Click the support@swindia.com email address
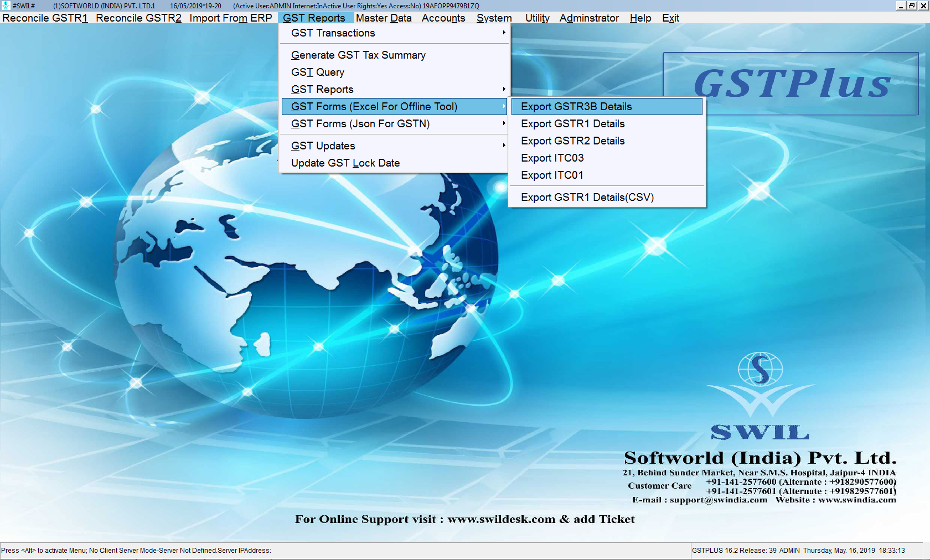930x560 pixels. coord(719,500)
